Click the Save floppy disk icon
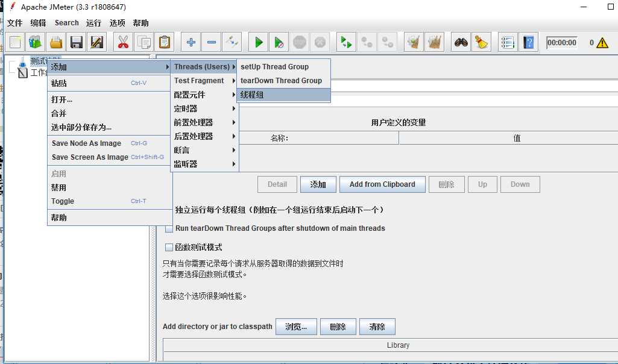618x364 pixels. (x=77, y=42)
